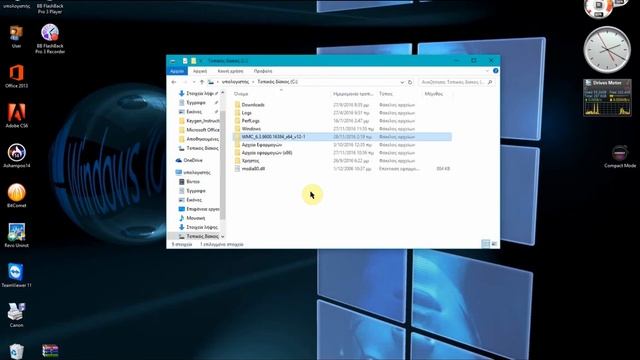The image size is (640, 360).
Task: Open the Adobe CS6 shortcut
Action: (x=16, y=116)
